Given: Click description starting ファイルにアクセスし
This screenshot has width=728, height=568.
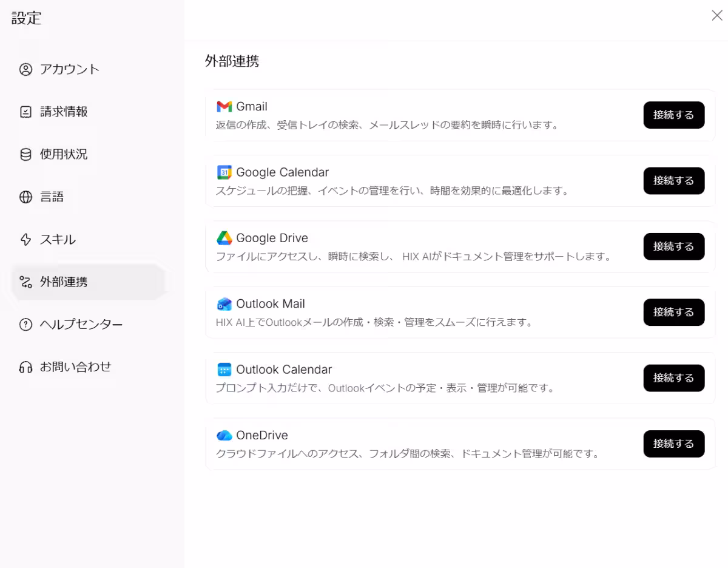Looking at the screenshot, I should [414, 256].
